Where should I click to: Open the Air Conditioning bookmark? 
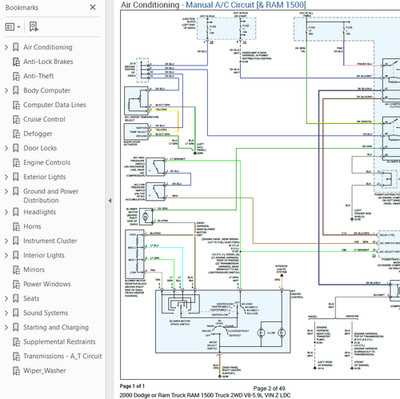tap(48, 47)
